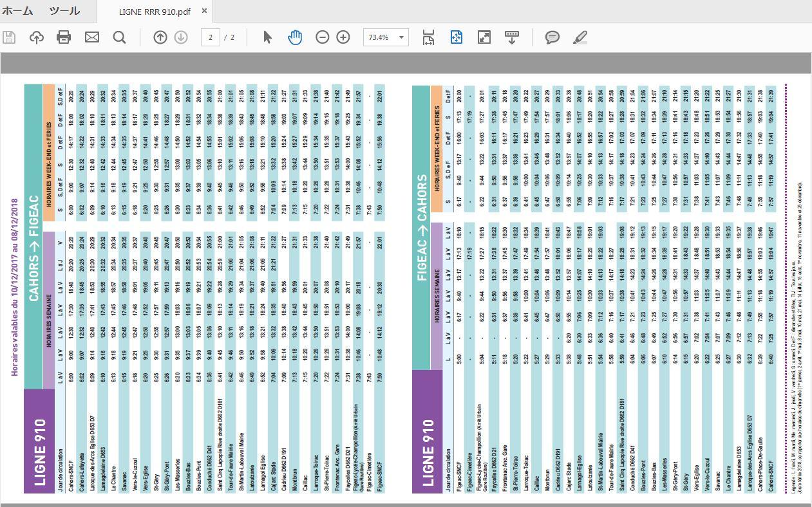Enable the hand pan tool

point(295,37)
